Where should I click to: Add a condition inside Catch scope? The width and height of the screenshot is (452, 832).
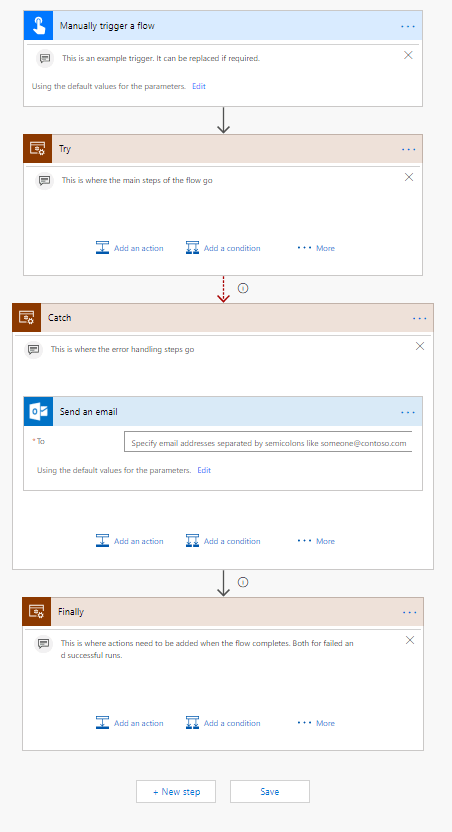223,541
